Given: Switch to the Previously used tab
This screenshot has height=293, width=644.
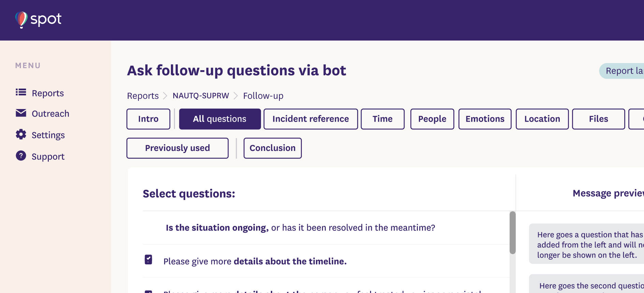Looking at the screenshot, I should [x=177, y=148].
